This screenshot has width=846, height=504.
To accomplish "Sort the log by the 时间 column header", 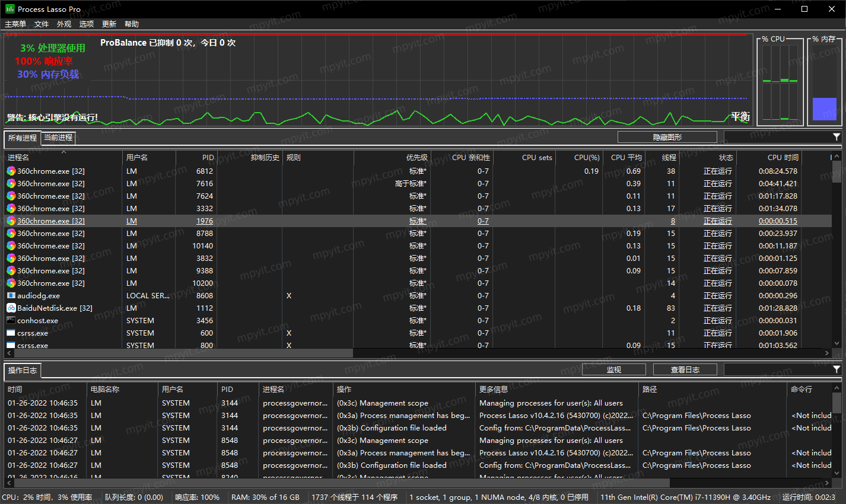I will pyautogui.click(x=46, y=389).
